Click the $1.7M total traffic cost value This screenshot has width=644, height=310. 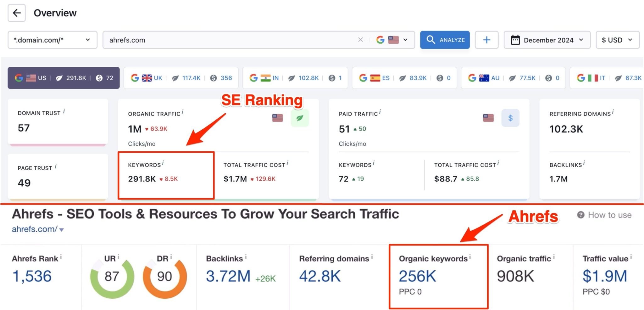(x=235, y=179)
